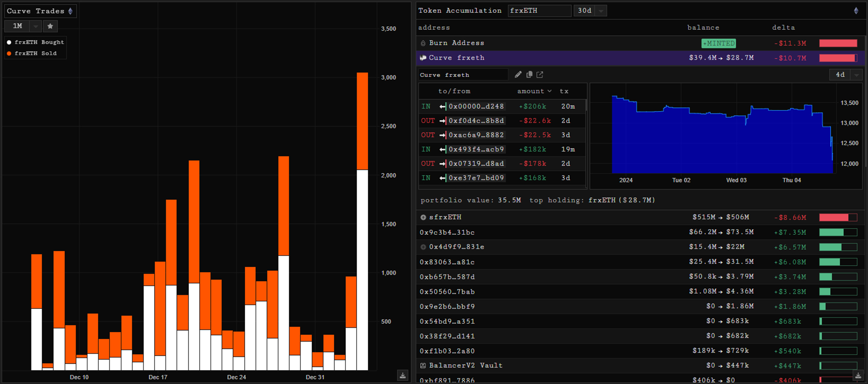Screen dimensions: 868x384
Task: Expand the 4d chart range dropdown
Action: (x=856, y=75)
